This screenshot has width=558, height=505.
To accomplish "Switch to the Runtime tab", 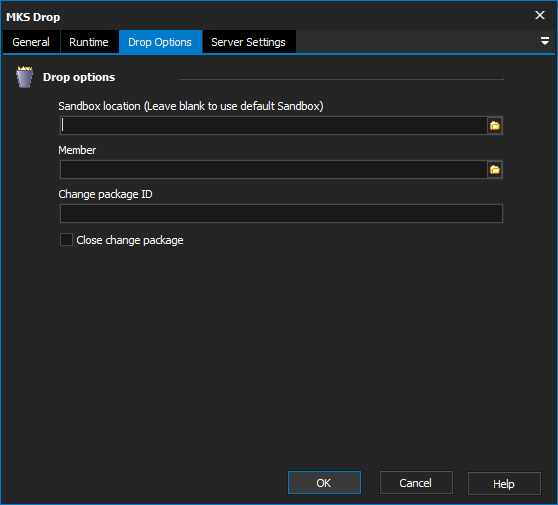I will click(89, 42).
